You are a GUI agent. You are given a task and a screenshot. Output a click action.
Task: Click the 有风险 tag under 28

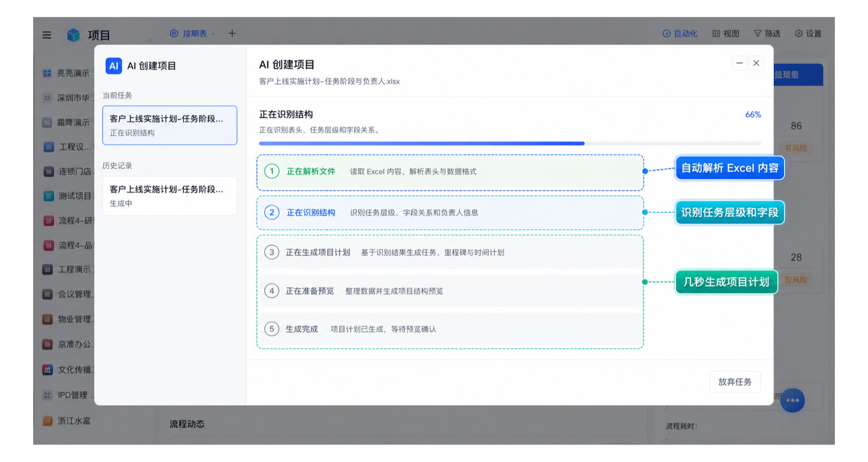point(796,280)
